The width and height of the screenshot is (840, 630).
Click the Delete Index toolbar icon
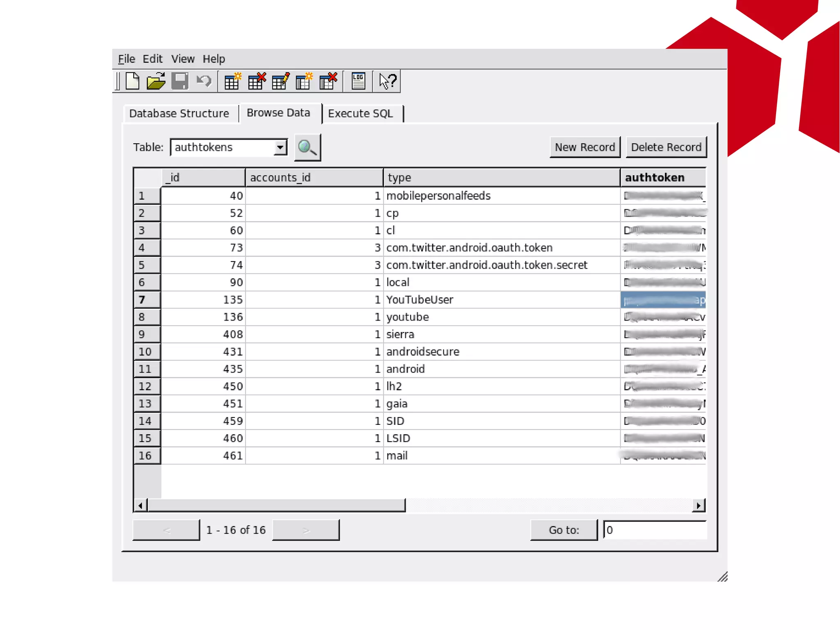[x=328, y=81]
